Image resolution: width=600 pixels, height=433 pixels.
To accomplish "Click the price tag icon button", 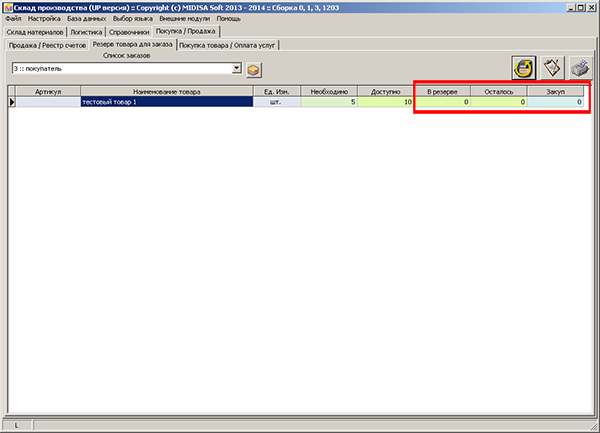I will point(552,68).
